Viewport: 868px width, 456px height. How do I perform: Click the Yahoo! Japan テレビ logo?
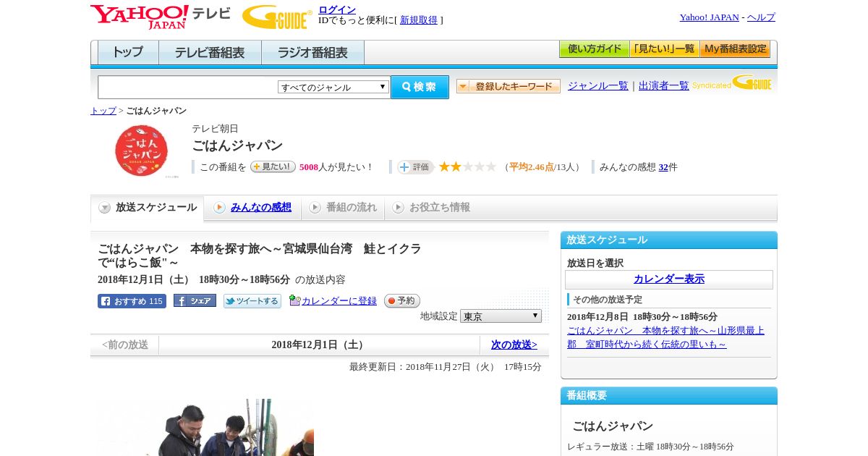point(161,17)
